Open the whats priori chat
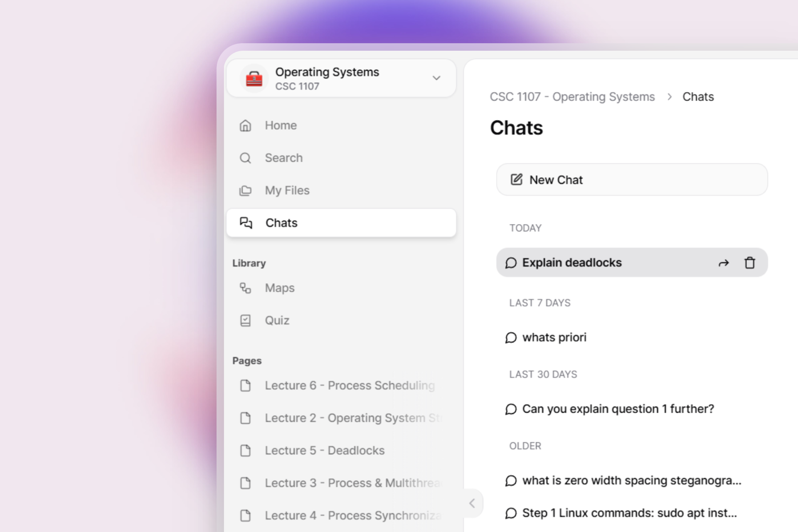 point(554,337)
